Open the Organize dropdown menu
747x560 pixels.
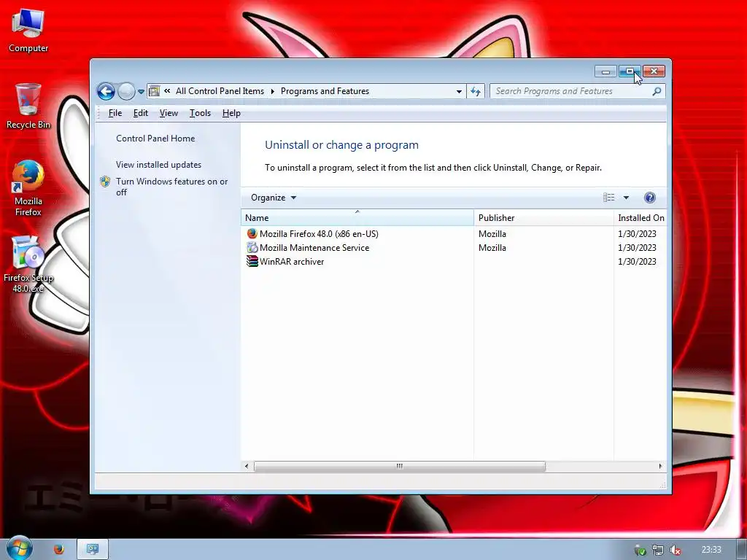click(x=274, y=198)
